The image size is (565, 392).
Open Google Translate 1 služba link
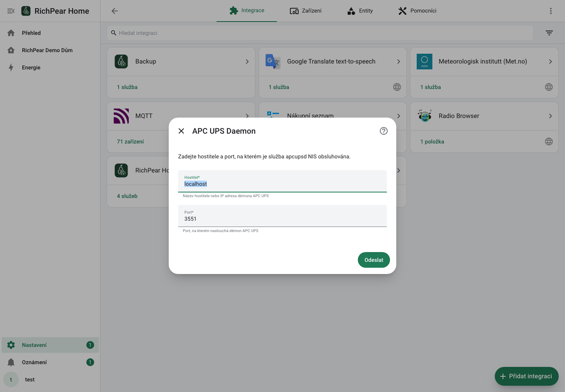(279, 87)
